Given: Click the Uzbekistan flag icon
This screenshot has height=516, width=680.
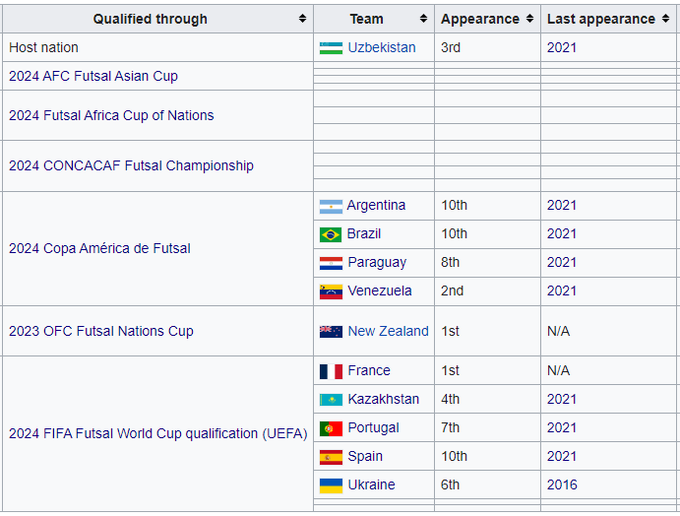Looking at the screenshot, I should (x=331, y=48).
